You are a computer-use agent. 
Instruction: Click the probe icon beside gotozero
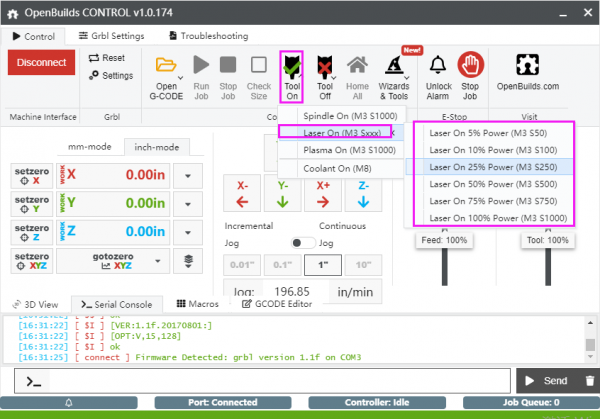click(x=188, y=261)
